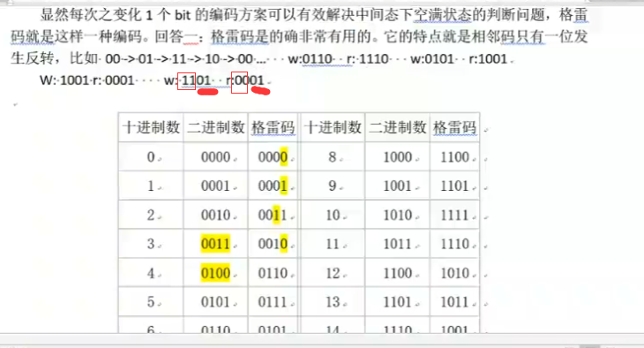Click Gray code 0000 for decimal 0
644x348 pixels.
[273, 157]
